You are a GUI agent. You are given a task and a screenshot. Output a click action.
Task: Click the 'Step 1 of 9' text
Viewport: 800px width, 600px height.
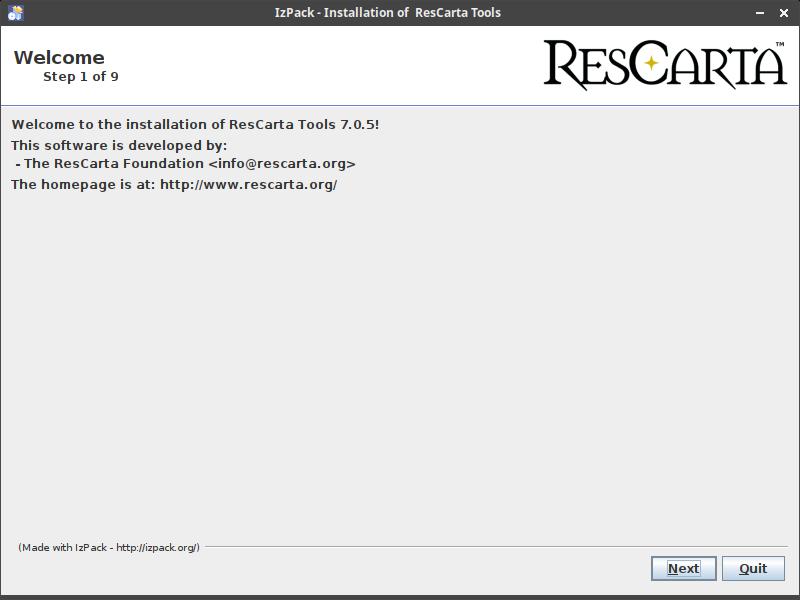click(81, 77)
